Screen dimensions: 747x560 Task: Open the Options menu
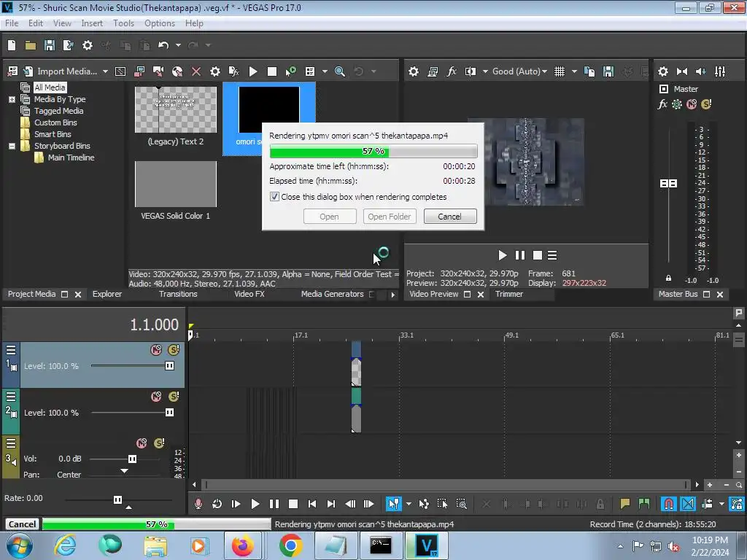coord(160,23)
